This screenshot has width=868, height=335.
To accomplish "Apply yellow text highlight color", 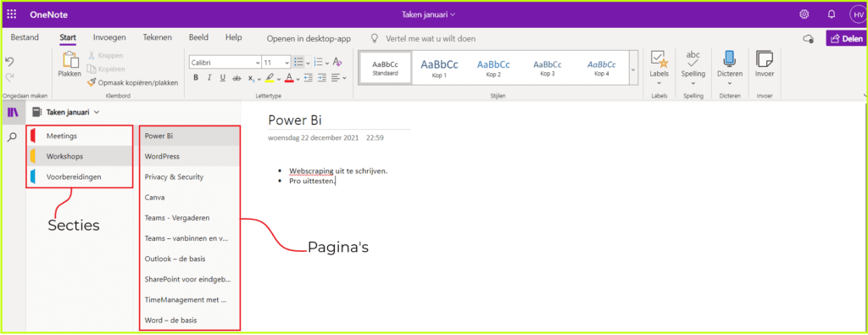I will [x=270, y=78].
